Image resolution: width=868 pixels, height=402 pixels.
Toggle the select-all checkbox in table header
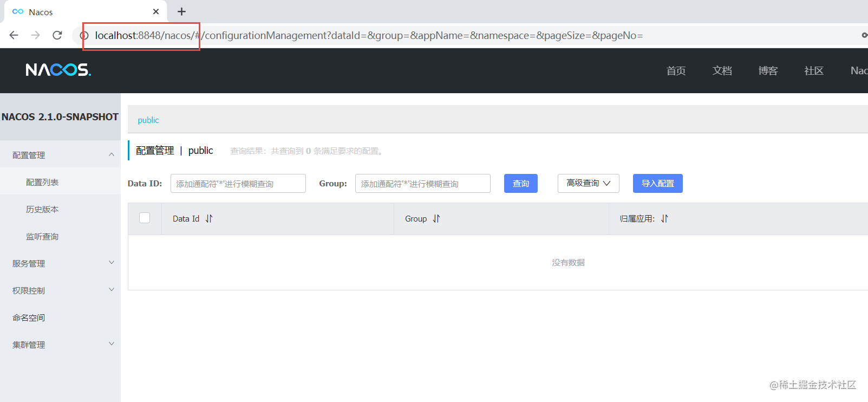coord(145,218)
